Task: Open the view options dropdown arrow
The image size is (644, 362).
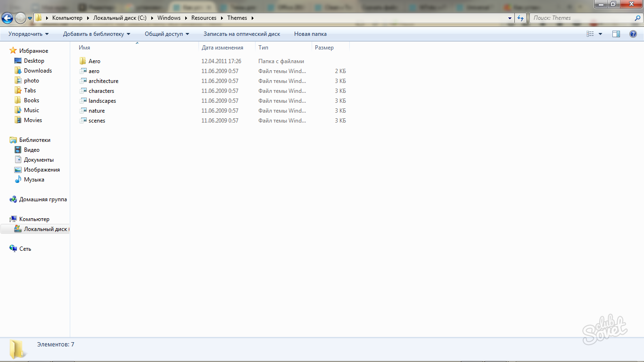Action: (600, 34)
